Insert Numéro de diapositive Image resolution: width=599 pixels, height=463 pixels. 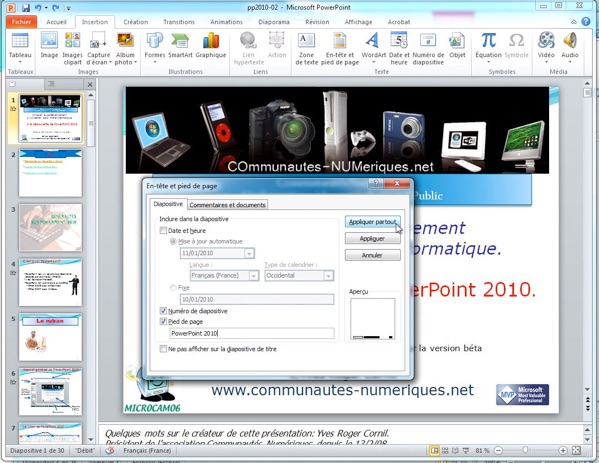428,49
